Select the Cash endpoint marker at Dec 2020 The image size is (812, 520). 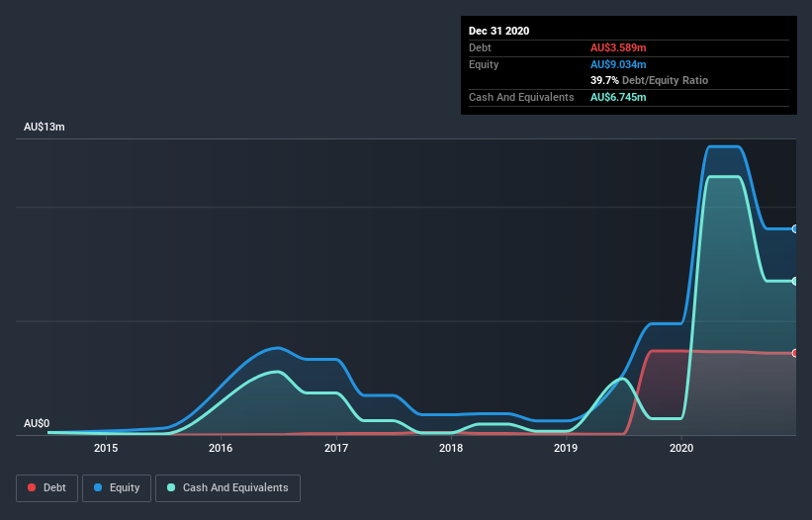(795, 281)
